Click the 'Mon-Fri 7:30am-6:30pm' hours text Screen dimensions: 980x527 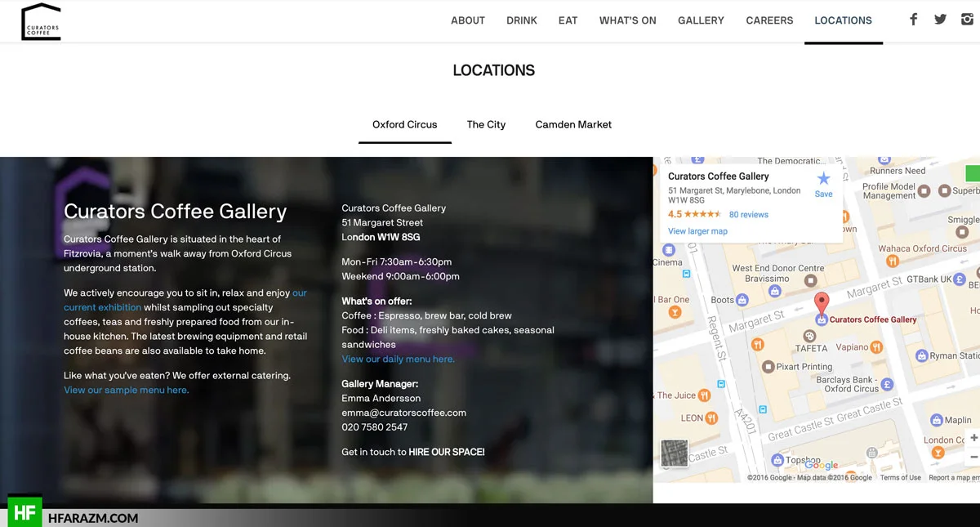tap(397, 261)
